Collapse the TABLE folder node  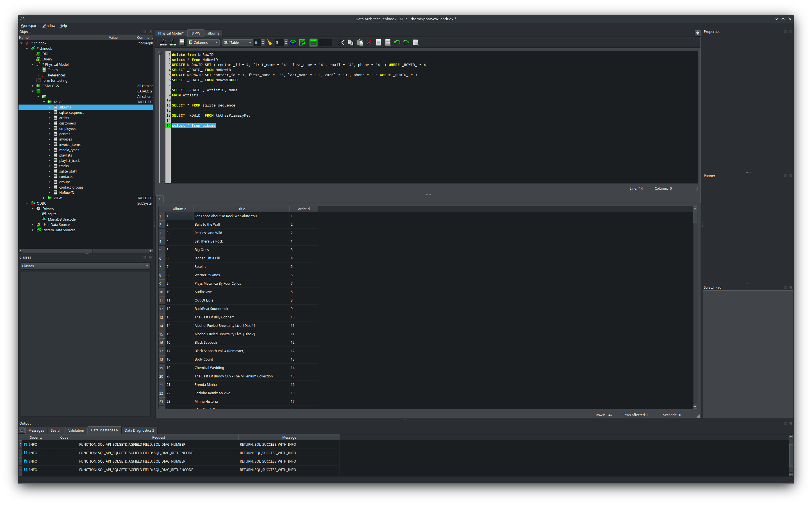(x=44, y=101)
